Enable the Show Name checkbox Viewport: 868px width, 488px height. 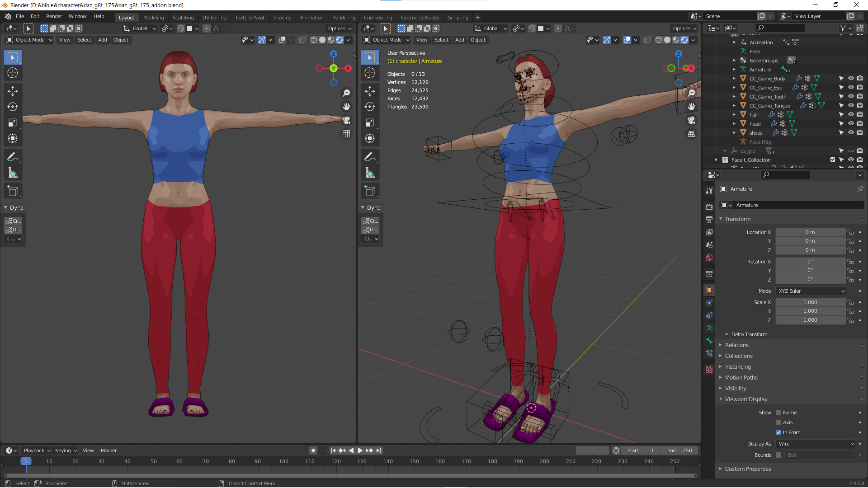coord(778,413)
